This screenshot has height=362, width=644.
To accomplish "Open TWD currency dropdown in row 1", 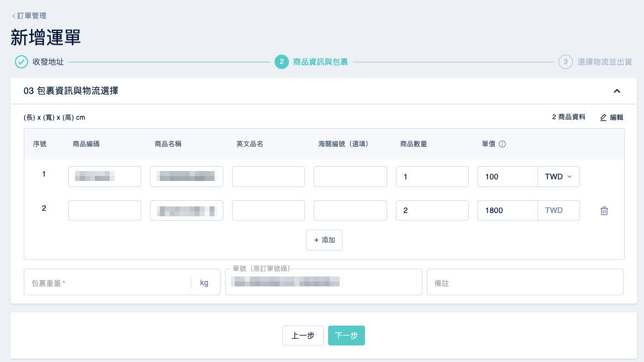I will coord(559,177).
